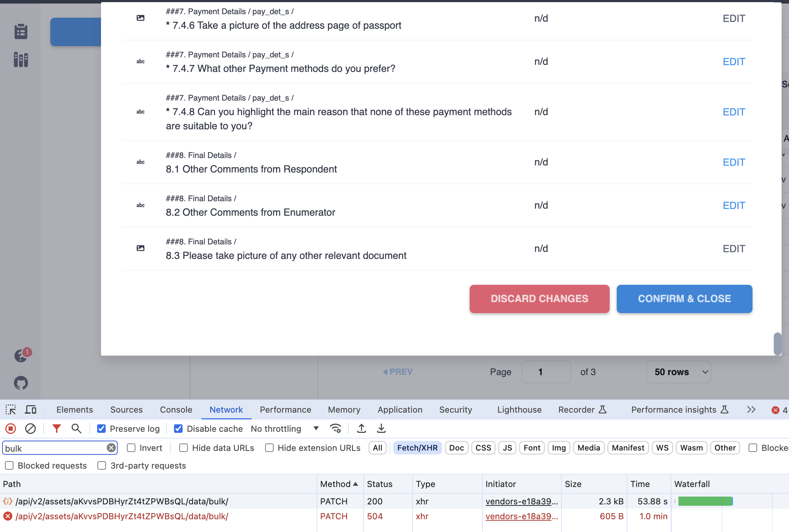Viewport: 789px width, 532px height.
Task: Click EDIT for 8.1 Other Comments from Respondent
Action: pyautogui.click(x=734, y=162)
